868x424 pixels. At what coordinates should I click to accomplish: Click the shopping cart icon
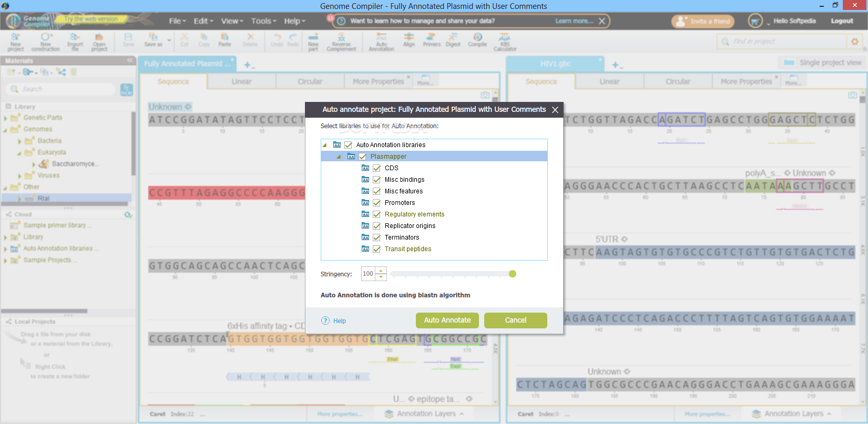tap(755, 21)
